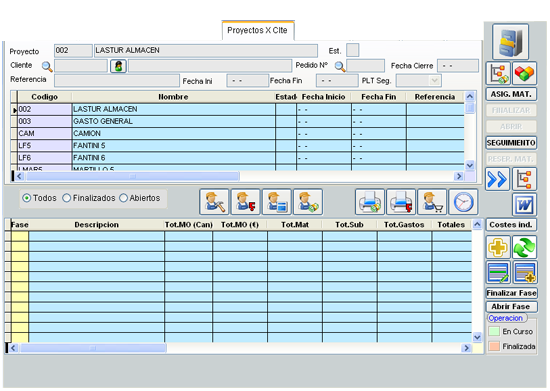The image size is (550, 391).
Task: Click the worker with shopping cart icon
Action: coord(432,202)
